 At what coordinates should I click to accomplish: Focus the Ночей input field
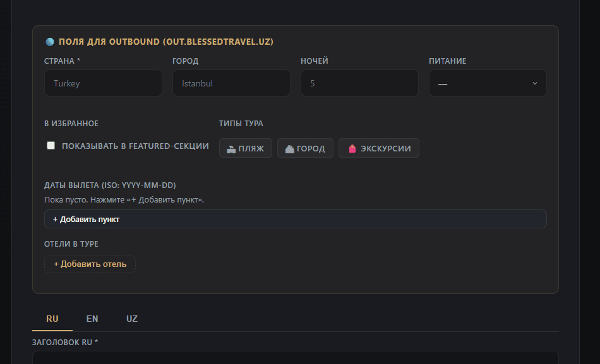[360, 83]
